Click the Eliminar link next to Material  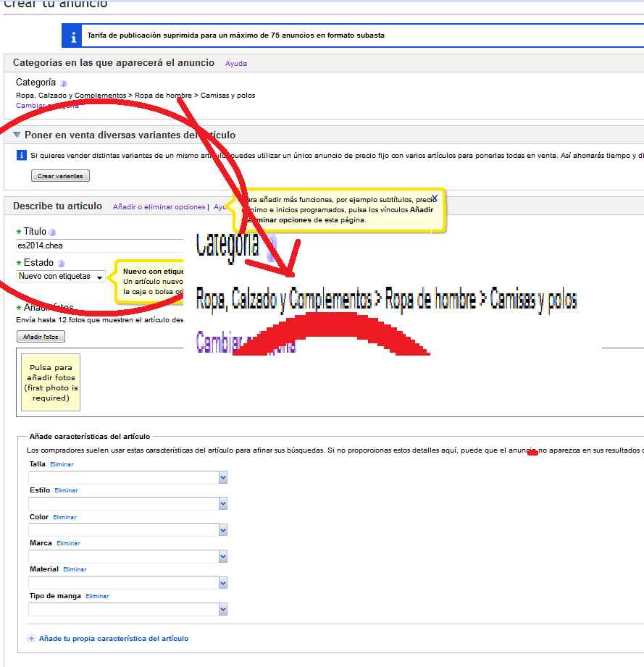tap(75, 569)
